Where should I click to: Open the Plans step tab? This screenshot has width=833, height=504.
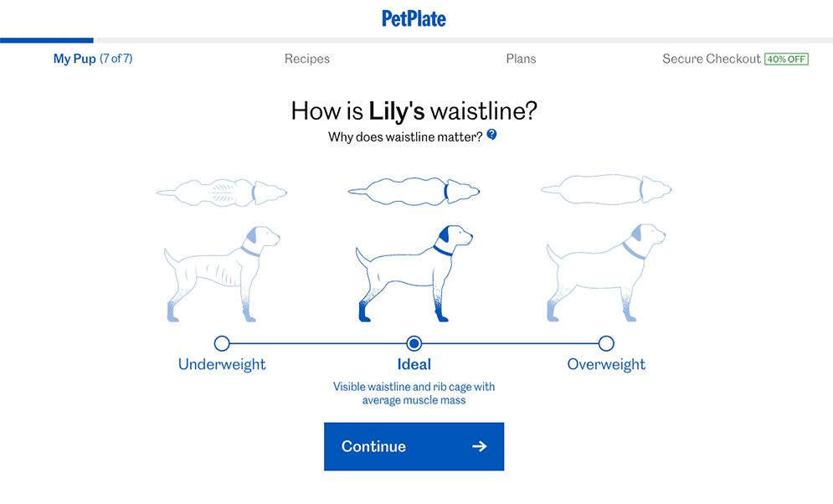click(x=522, y=59)
